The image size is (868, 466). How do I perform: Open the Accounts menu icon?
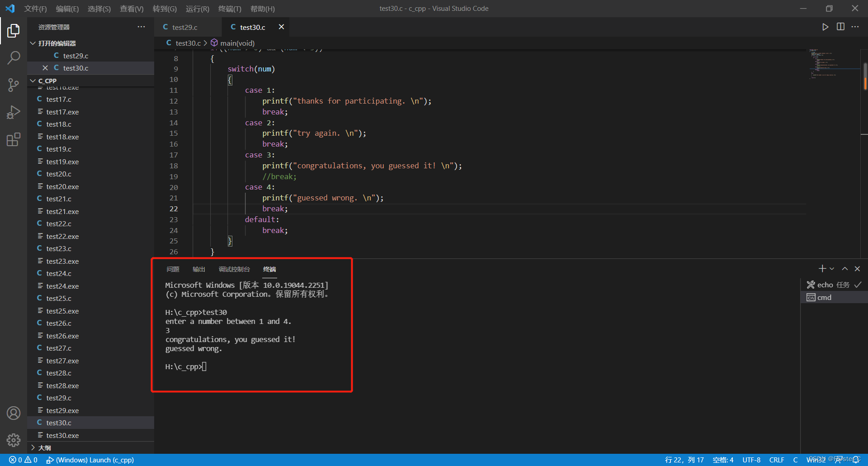tap(14, 413)
